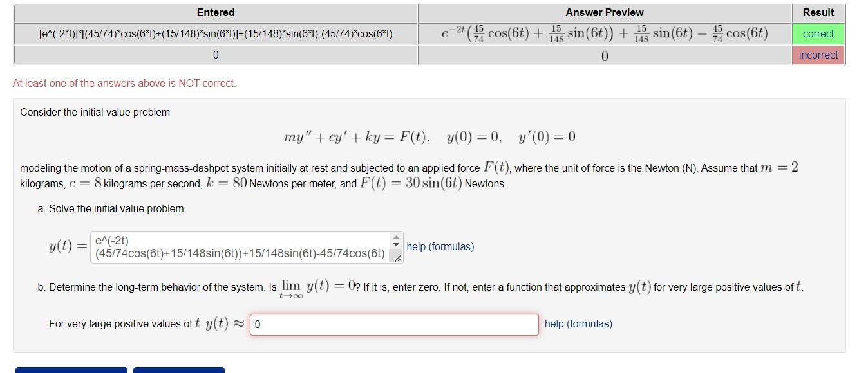This screenshot has height=373, width=868.
Task: Click the Answer Preview column header
Action: (603, 12)
